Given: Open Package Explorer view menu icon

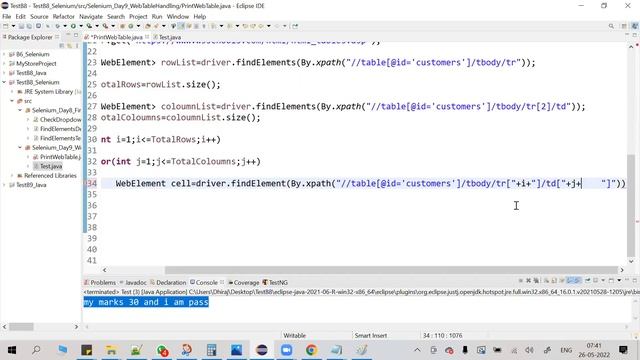Looking at the screenshot, I should (x=77, y=46).
